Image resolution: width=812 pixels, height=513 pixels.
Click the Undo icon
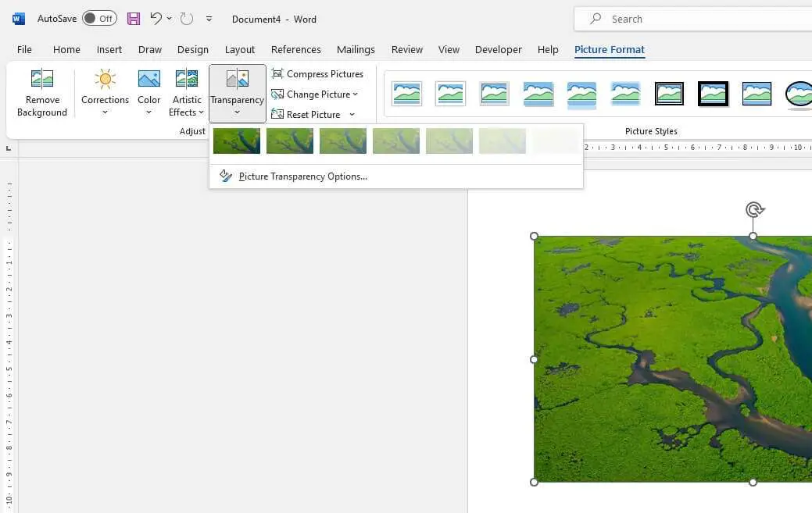point(156,18)
